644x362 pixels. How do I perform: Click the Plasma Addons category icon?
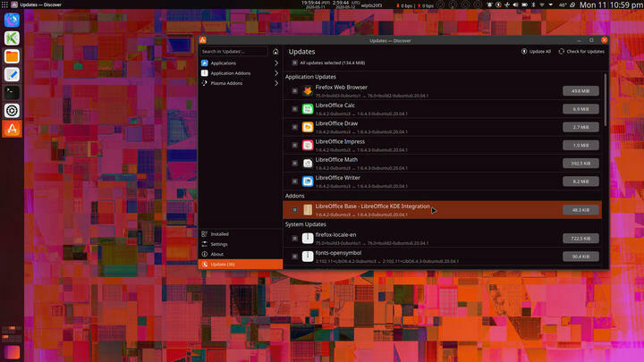click(205, 83)
